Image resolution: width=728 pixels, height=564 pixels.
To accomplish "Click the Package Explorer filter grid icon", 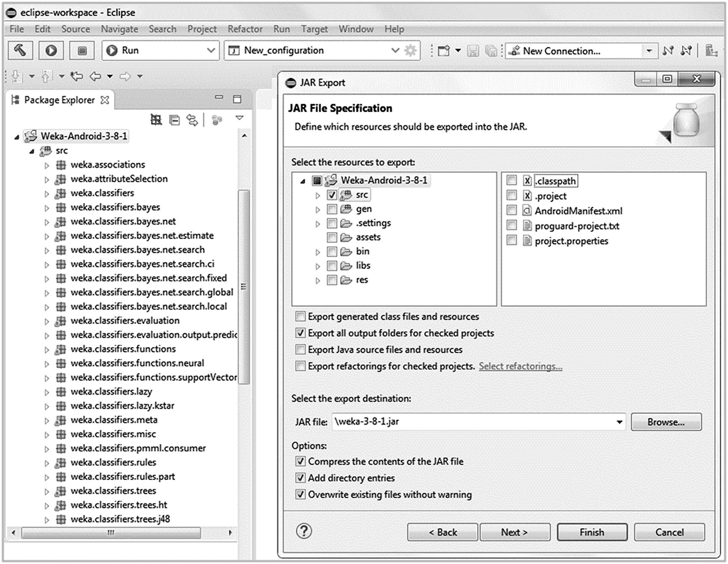I will point(156,121).
